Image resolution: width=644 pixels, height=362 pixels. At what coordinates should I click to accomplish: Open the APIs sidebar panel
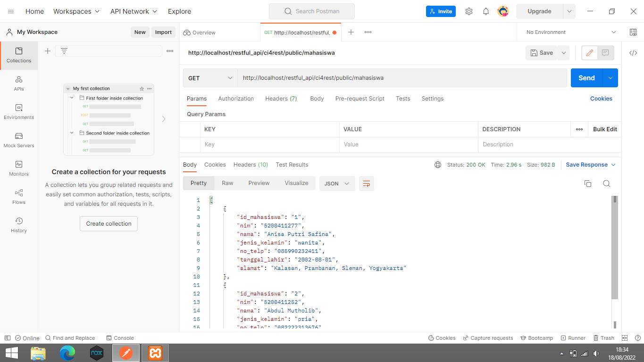[x=19, y=84]
